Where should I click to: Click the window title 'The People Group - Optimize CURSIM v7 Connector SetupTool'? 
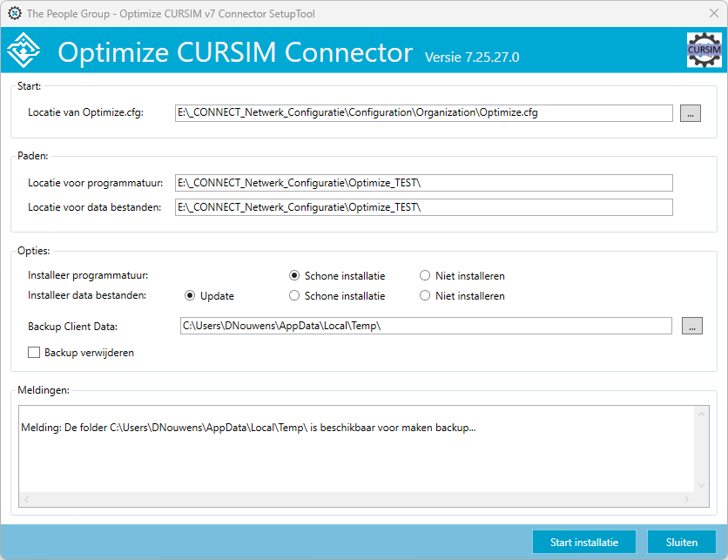[x=171, y=13]
